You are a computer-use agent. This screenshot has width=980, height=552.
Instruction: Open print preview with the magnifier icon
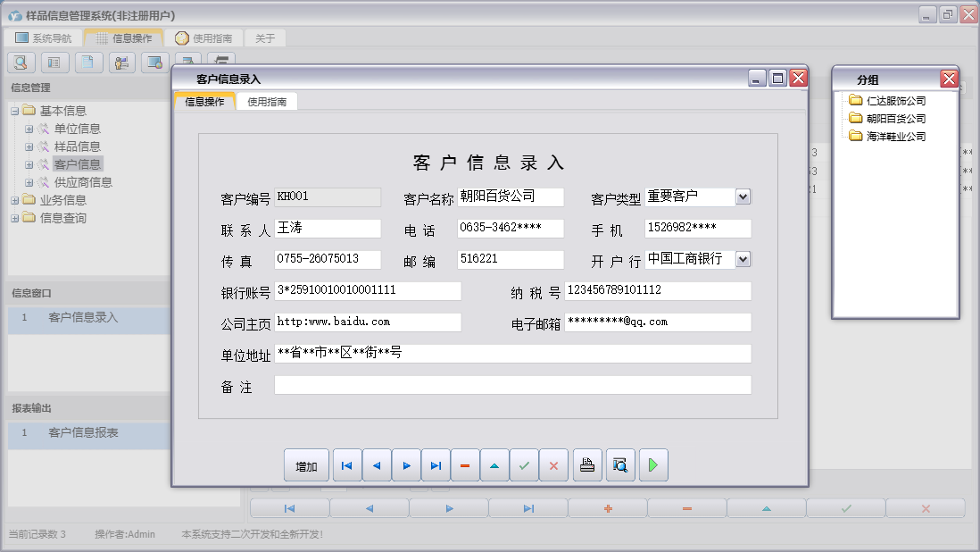pos(620,465)
